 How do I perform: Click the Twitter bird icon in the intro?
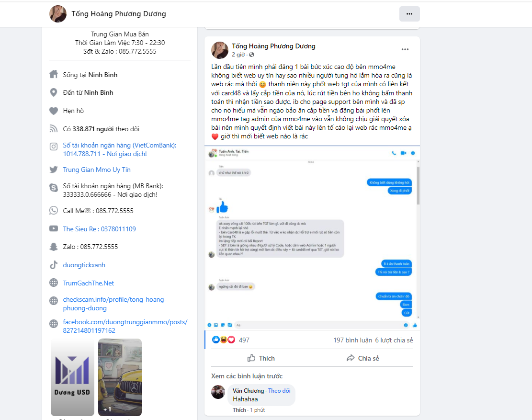[x=54, y=170]
